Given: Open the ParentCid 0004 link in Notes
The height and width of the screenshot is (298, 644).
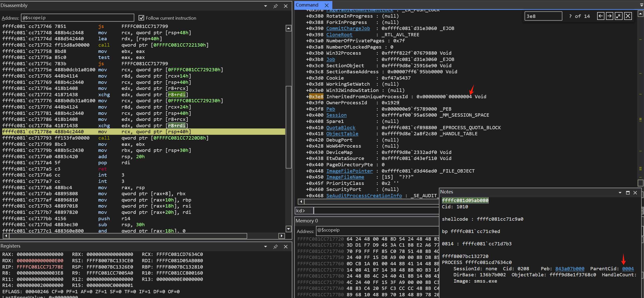Looking at the screenshot, I should click(x=628, y=269).
